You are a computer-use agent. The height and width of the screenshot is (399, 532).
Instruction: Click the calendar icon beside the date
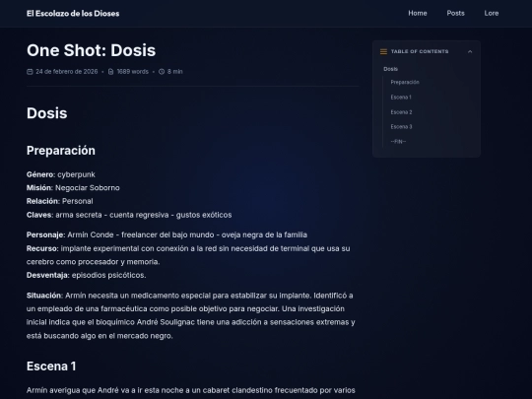click(x=30, y=72)
